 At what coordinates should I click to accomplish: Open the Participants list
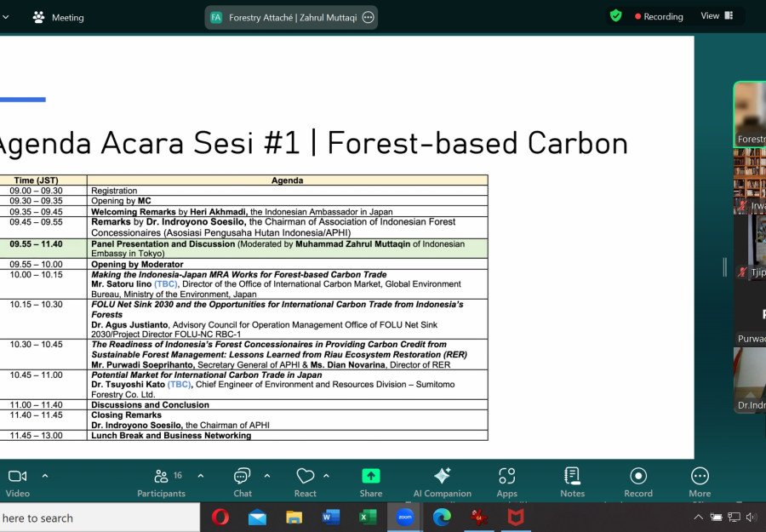tap(161, 483)
